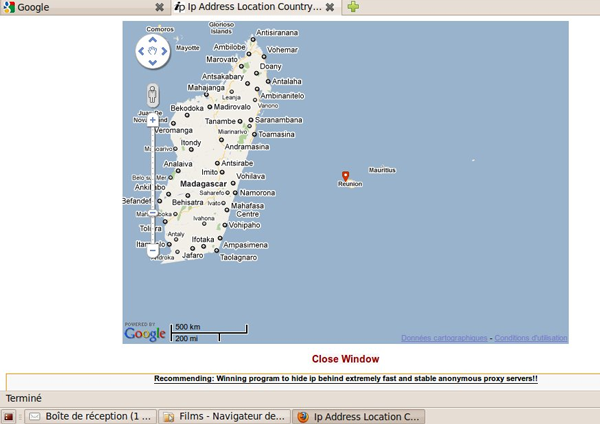Click the Madagascar country label
Viewport: 600px width, 424px height.
tap(203, 184)
